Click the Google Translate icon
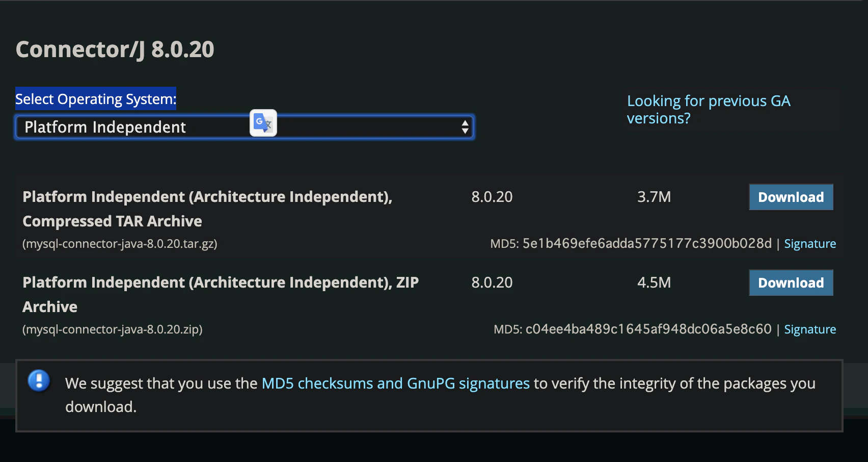Screen dimensions: 868x462 coord(263,123)
